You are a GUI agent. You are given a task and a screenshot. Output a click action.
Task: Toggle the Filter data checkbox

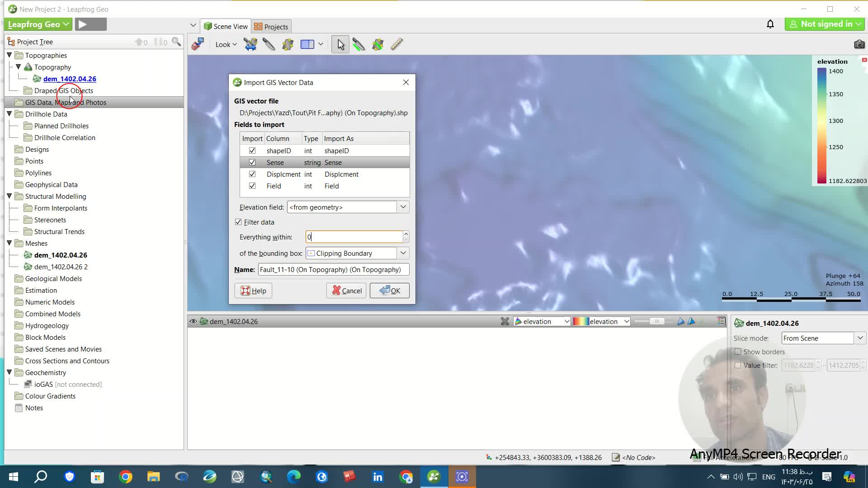coord(238,222)
